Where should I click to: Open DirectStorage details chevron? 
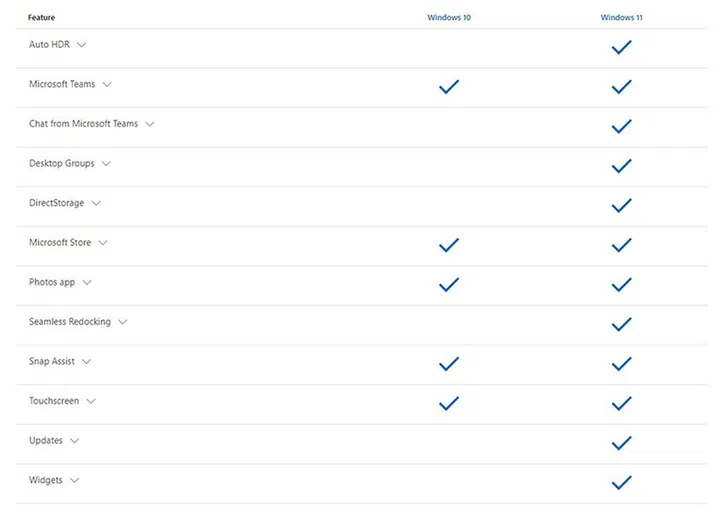[96, 203]
